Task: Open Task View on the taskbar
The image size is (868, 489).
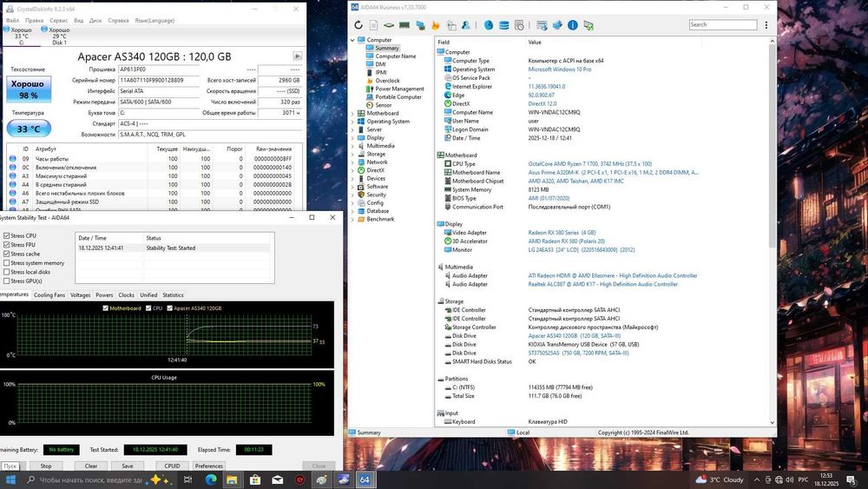Action: [x=187, y=479]
